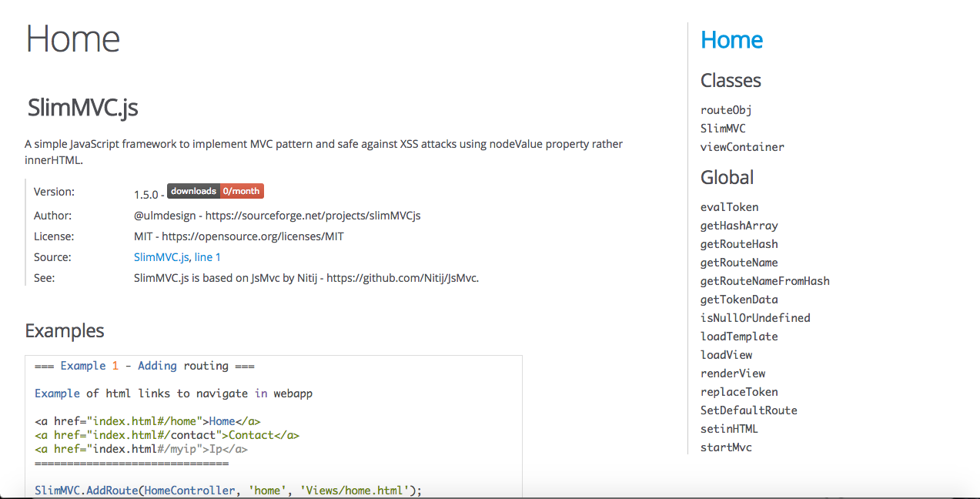The height and width of the screenshot is (499, 980).
Task: Open the getRouteHash documentation entry
Action: pyautogui.click(x=738, y=243)
